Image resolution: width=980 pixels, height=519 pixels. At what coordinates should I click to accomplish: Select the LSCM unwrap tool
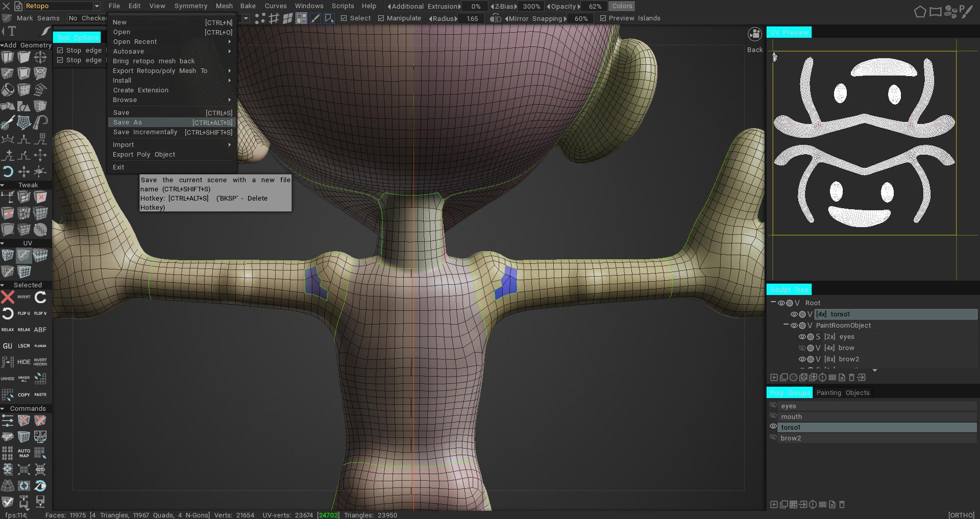click(24, 346)
